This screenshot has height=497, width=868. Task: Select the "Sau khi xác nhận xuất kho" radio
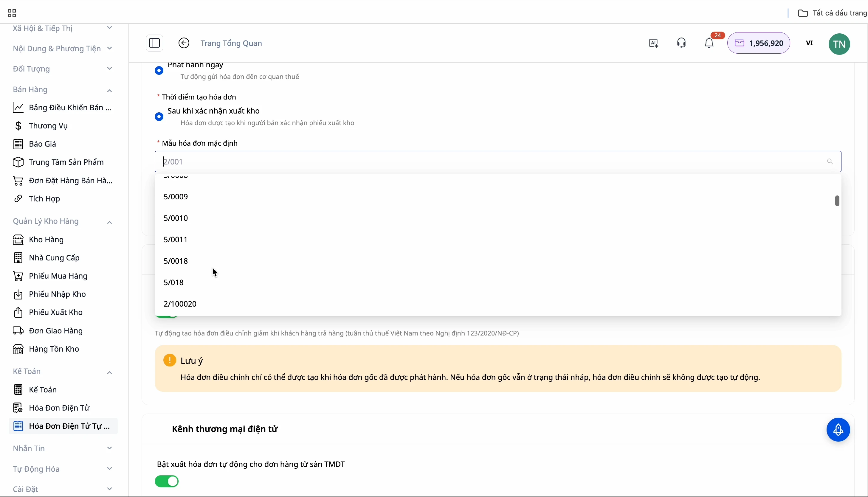tap(159, 117)
